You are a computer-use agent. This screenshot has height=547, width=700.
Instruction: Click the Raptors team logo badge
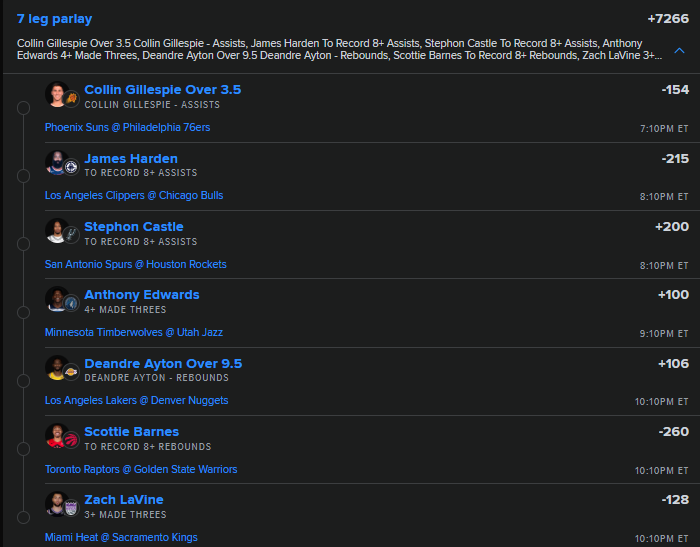pyautogui.click(x=71, y=440)
